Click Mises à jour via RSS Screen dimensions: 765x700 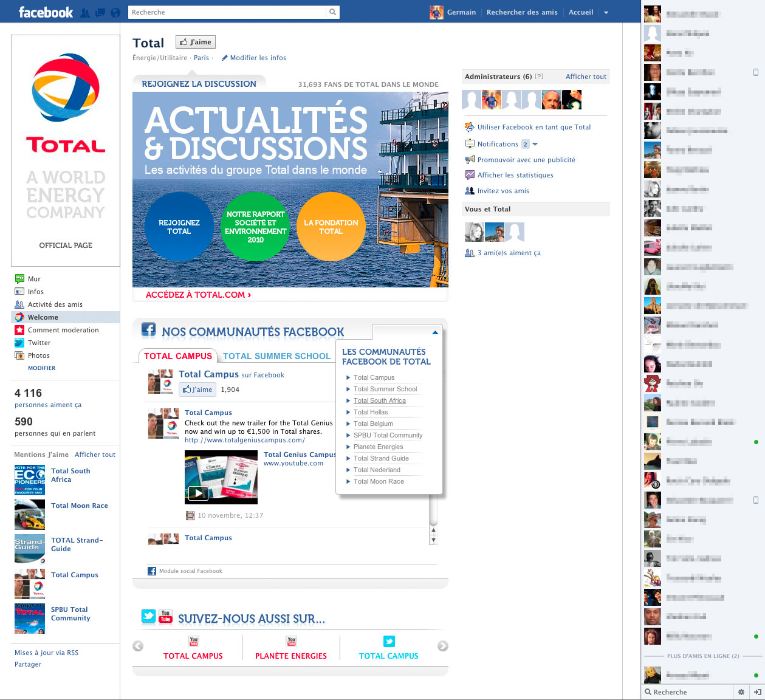point(46,653)
